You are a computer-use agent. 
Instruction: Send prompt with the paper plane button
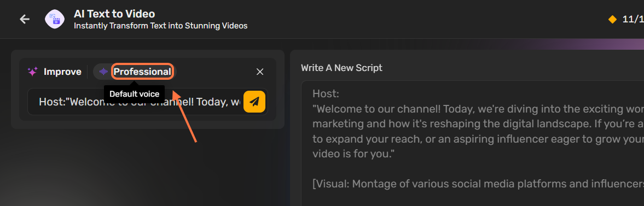pos(254,101)
